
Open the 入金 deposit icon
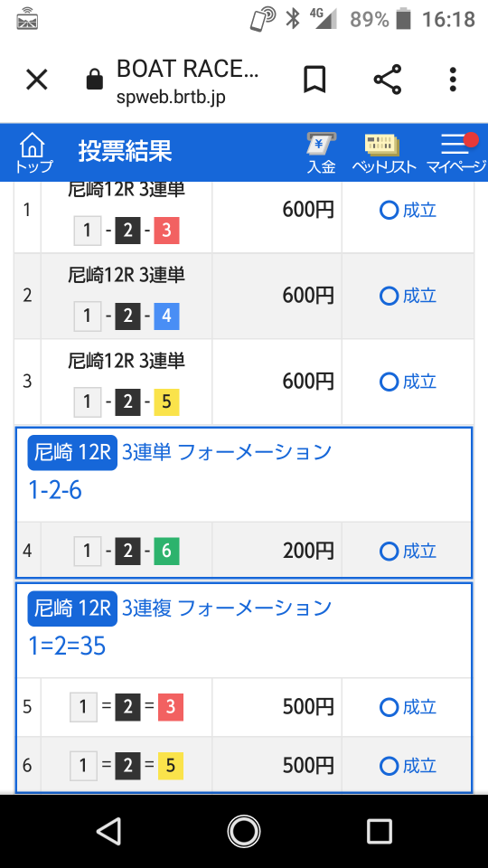tap(322, 154)
